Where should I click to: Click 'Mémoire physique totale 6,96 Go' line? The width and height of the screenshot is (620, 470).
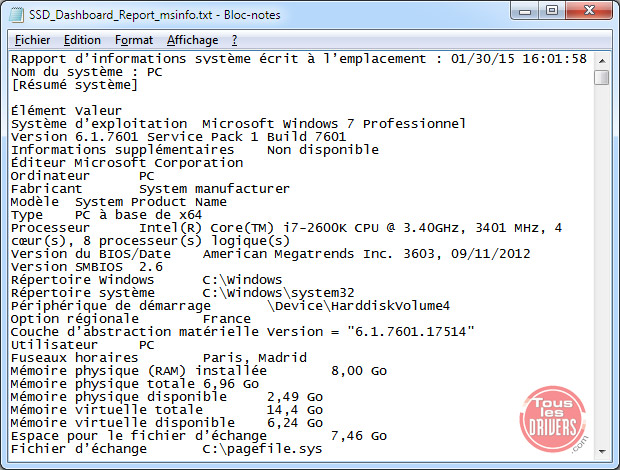click(135, 384)
